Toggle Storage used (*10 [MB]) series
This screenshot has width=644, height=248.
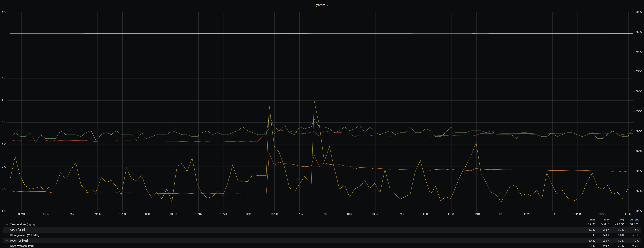[x=24, y=235]
